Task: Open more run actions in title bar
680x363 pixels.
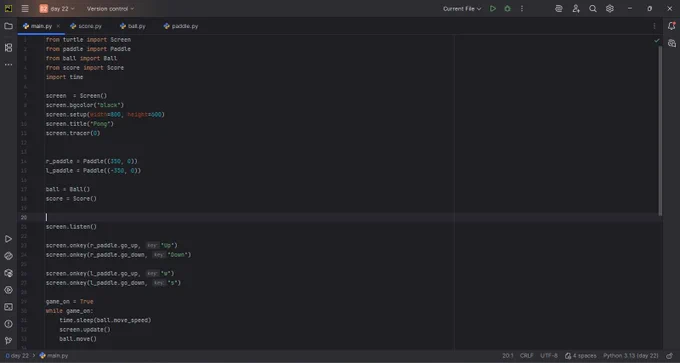Action: [522, 9]
